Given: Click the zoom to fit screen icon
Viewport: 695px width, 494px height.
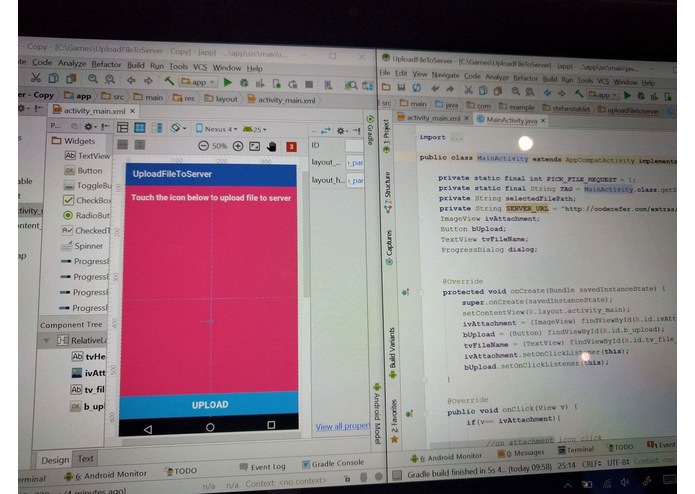Looking at the screenshot, I should 254,146.
